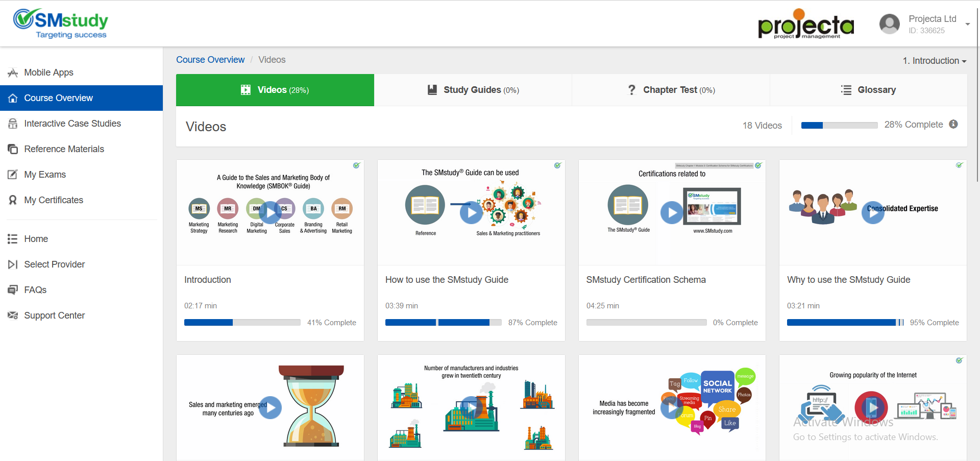Toggle the checkmark on the Why to use the SMstudy Guide card

(x=959, y=165)
